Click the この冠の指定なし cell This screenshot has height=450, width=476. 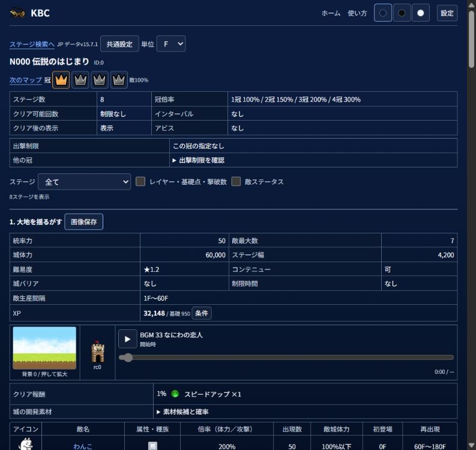tap(313, 146)
